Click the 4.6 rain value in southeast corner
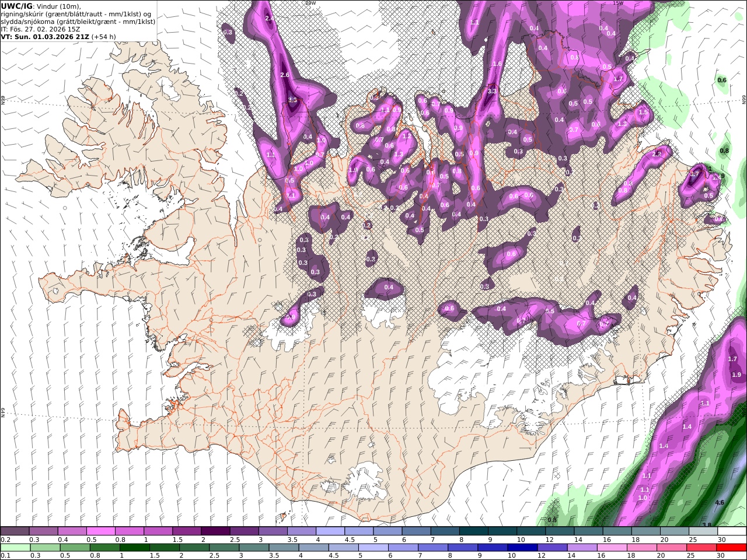The image size is (747, 560). 720,502
